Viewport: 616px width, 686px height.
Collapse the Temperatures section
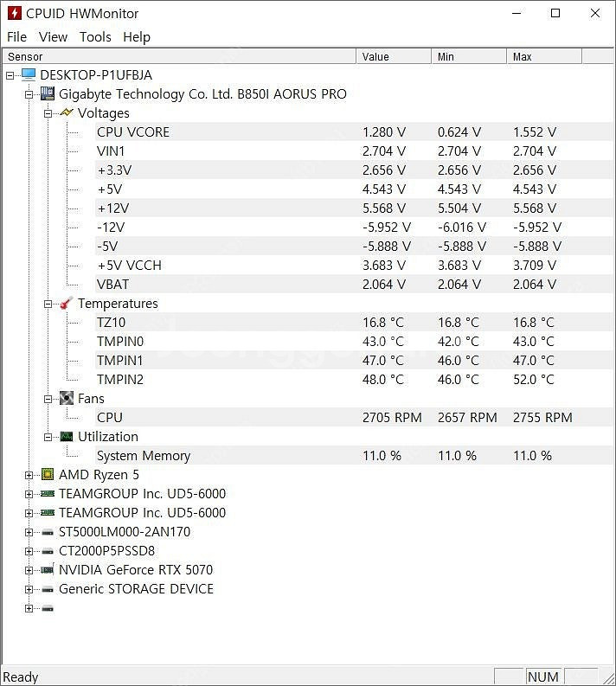tap(48, 304)
